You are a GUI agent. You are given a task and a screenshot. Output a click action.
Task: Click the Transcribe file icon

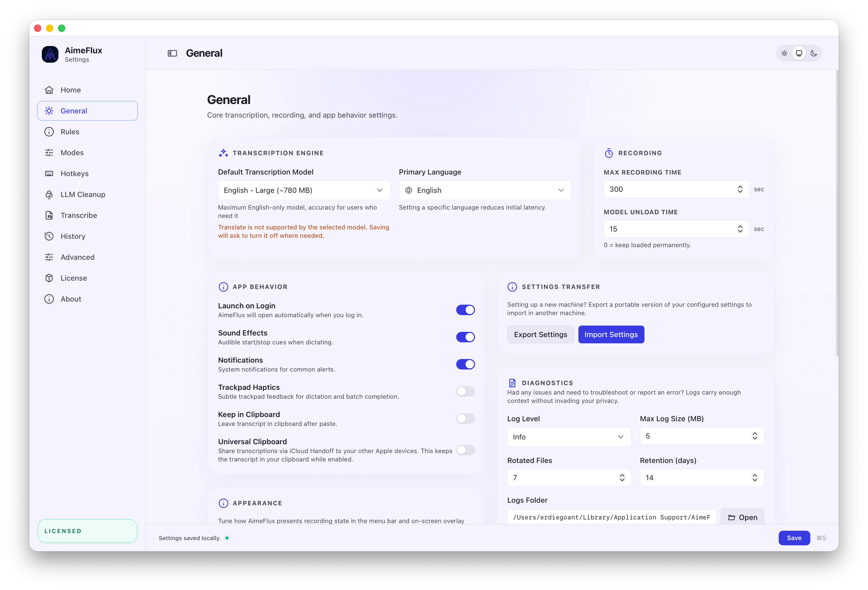[x=49, y=216]
